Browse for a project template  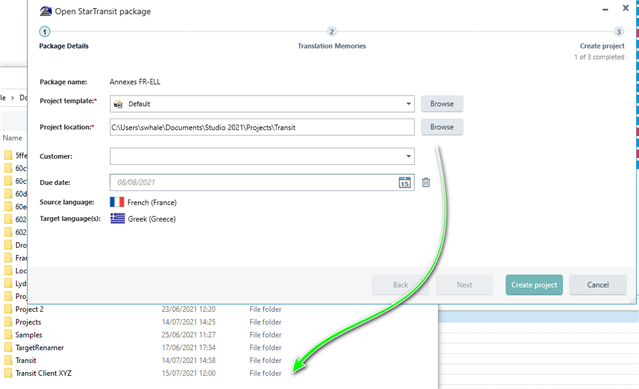(x=442, y=104)
